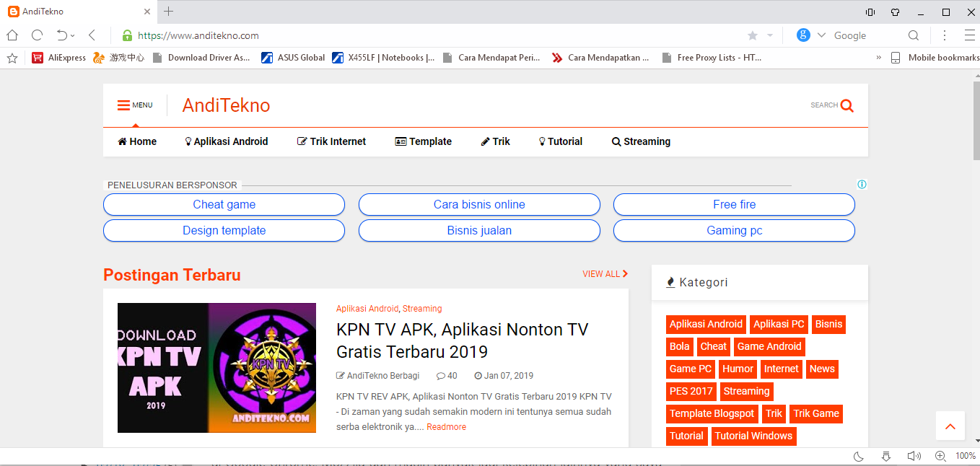Click the VIEW ALL link

(605, 274)
